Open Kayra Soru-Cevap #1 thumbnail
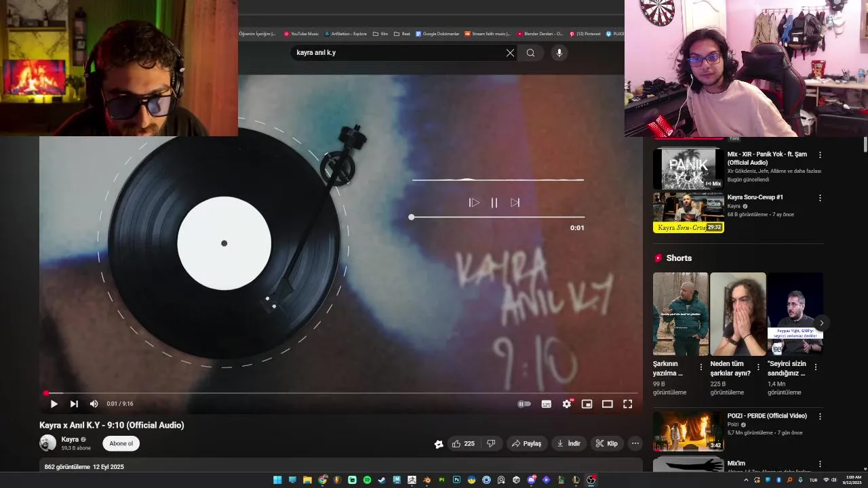 tap(688, 212)
